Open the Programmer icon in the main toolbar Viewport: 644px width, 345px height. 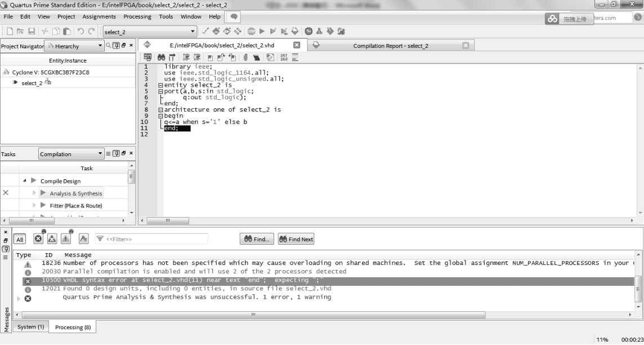tap(330, 31)
